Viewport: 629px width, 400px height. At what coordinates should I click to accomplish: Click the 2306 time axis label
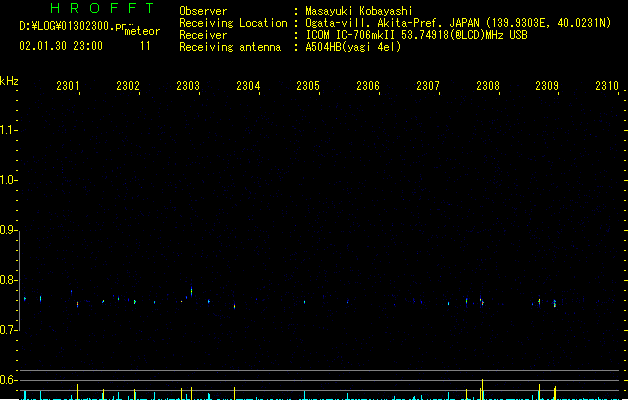coord(368,85)
